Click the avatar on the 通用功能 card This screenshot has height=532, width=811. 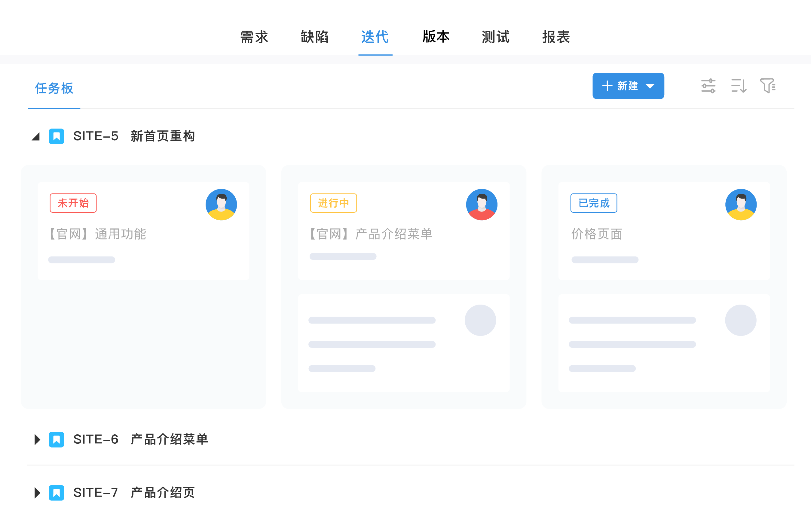click(221, 205)
